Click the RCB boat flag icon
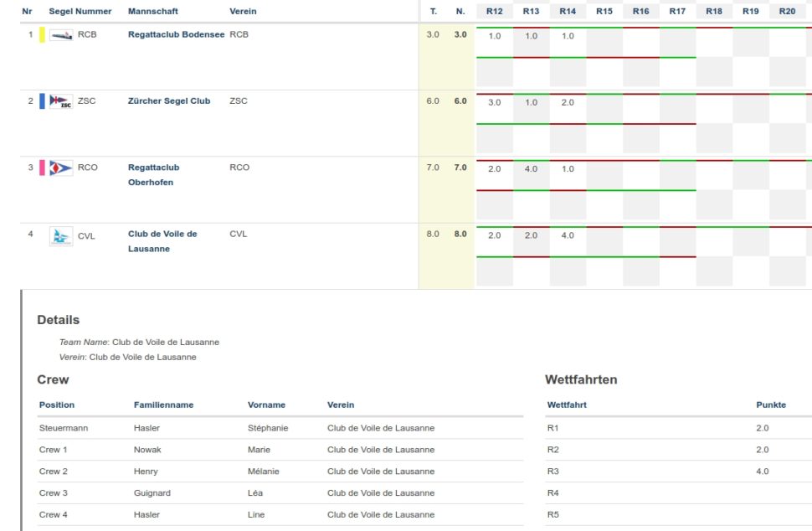The width and height of the screenshot is (812, 531). coord(61,35)
